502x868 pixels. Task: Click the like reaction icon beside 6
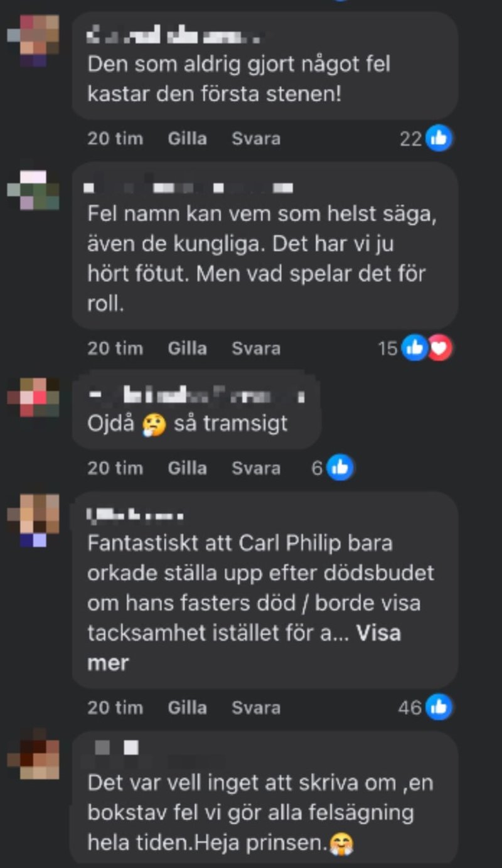pos(339,468)
